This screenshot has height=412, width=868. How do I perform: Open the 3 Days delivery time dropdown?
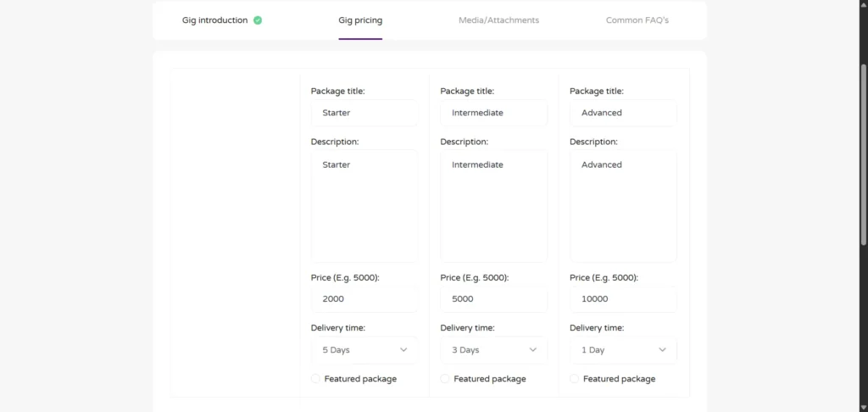pos(493,350)
